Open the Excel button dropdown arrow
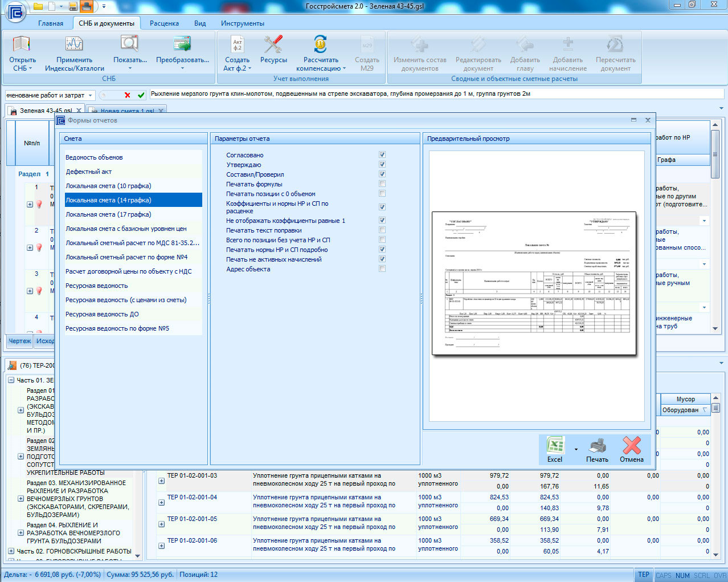728x582 pixels. tap(576, 450)
